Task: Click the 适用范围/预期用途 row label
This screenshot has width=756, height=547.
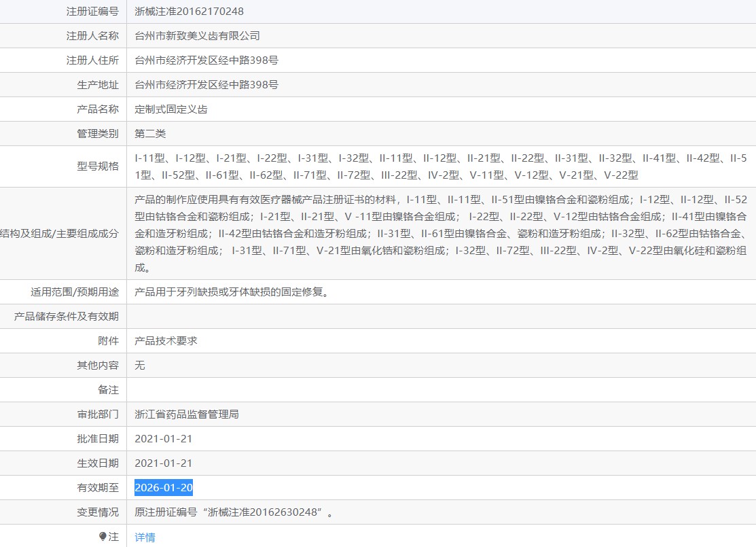Action: 75,292
